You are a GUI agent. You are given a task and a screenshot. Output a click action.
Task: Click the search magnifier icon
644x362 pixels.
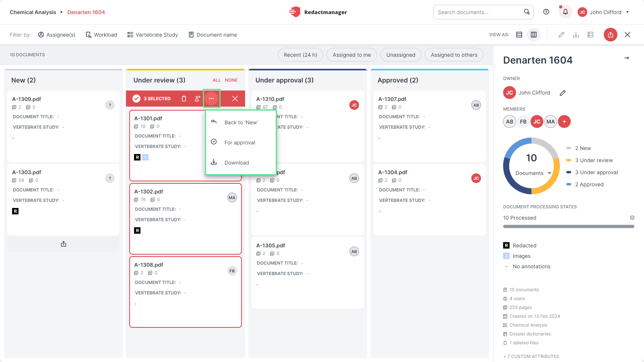pyautogui.click(x=526, y=12)
